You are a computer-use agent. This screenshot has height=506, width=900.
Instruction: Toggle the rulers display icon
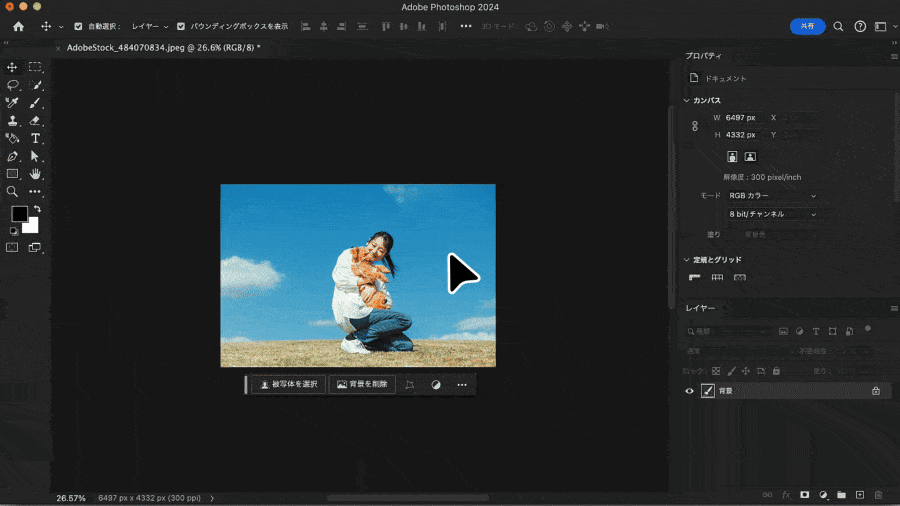[695, 278]
